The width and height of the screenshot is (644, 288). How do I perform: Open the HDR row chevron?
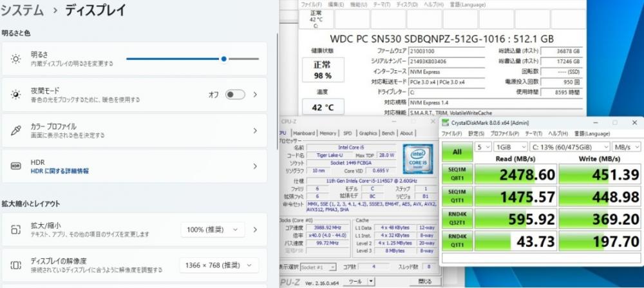point(255,166)
